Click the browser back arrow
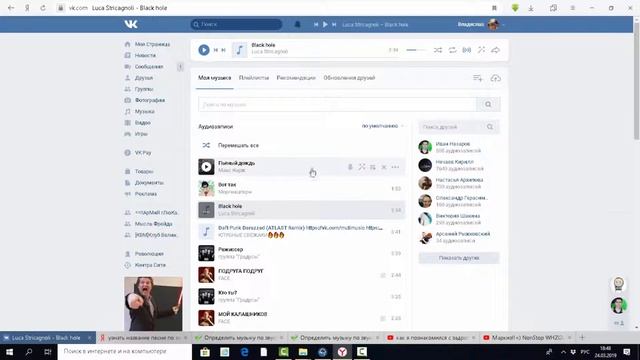 (x=11, y=8)
